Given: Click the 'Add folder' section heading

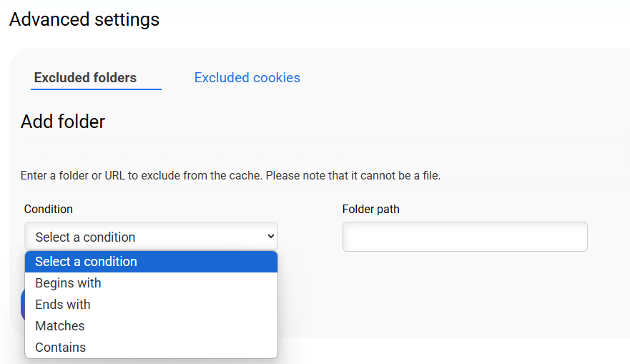Looking at the screenshot, I should (x=63, y=122).
